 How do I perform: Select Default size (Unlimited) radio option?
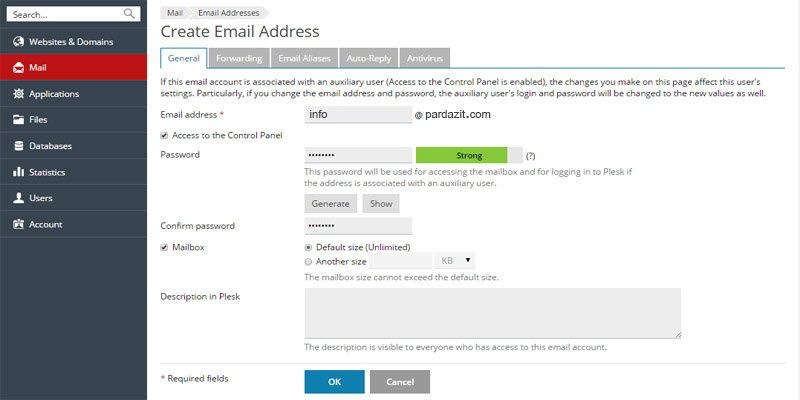coord(308,247)
